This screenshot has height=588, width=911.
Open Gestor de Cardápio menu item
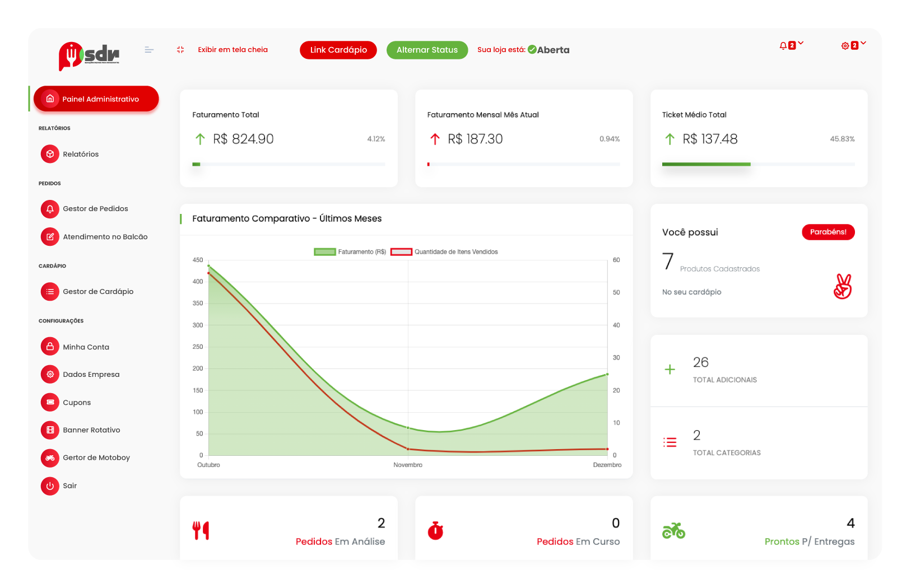click(87, 292)
